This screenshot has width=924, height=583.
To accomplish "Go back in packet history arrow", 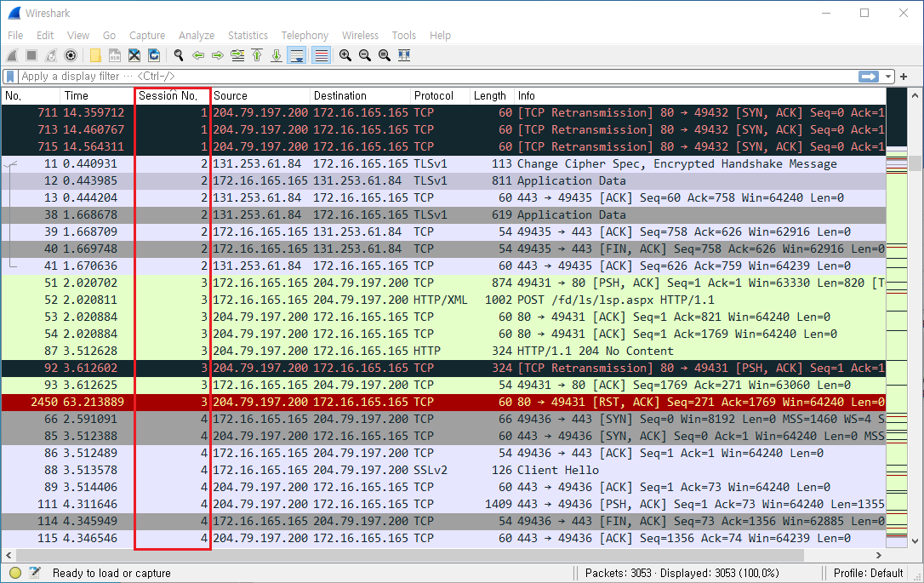I will coord(198,55).
